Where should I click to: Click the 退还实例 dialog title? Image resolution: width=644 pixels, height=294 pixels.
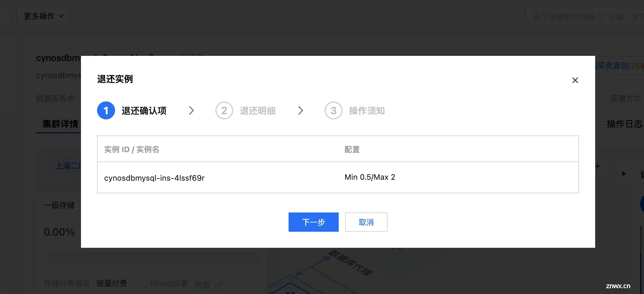click(115, 79)
